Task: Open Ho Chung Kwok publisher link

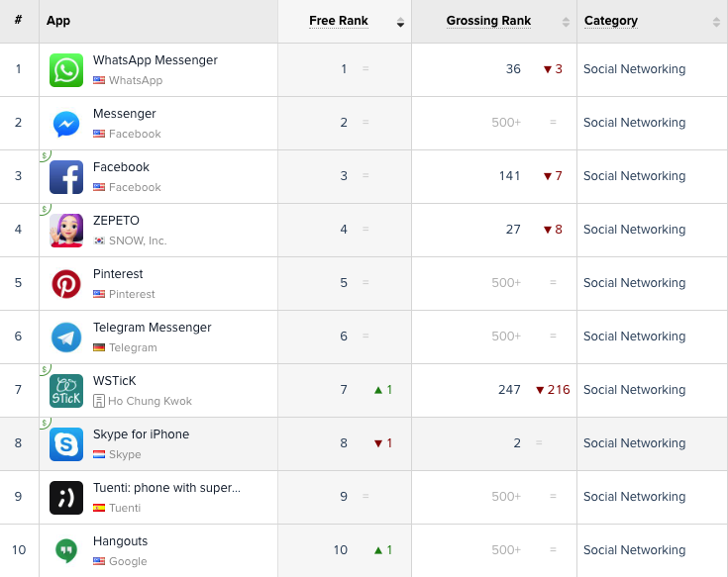Action: [x=150, y=401]
